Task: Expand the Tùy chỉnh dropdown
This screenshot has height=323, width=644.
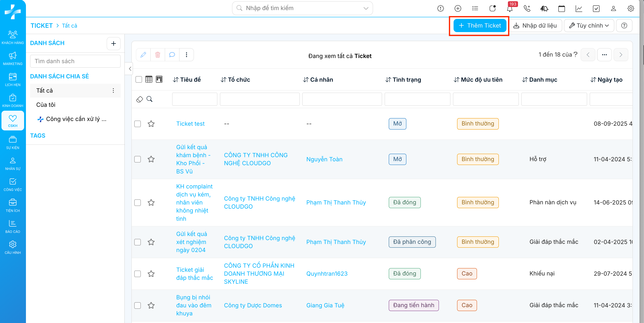Action: click(589, 26)
